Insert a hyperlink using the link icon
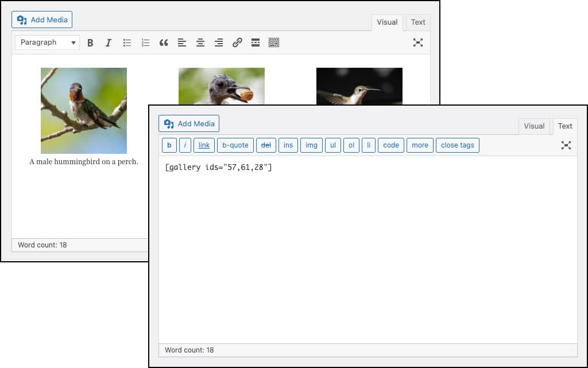The image size is (588, 368). (237, 42)
